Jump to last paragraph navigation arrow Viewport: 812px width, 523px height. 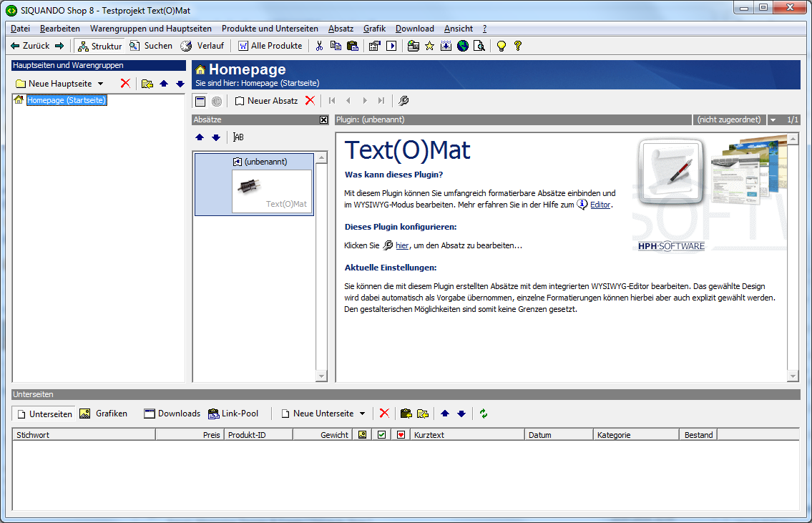[x=381, y=100]
